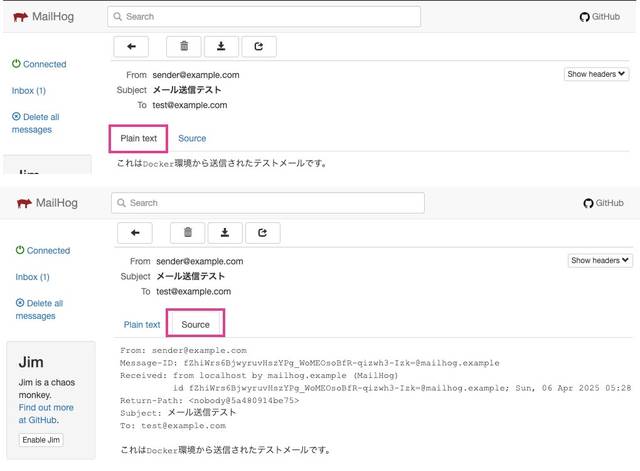Click Delete all messages in lower sidebar
The height and width of the screenshot is (471, 640).
(x=39, y=309)
